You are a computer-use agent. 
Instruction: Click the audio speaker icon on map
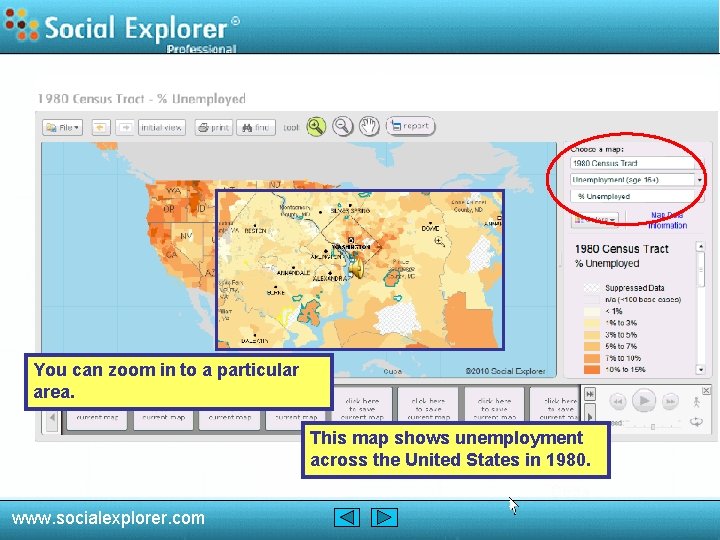tap(356, 268)
